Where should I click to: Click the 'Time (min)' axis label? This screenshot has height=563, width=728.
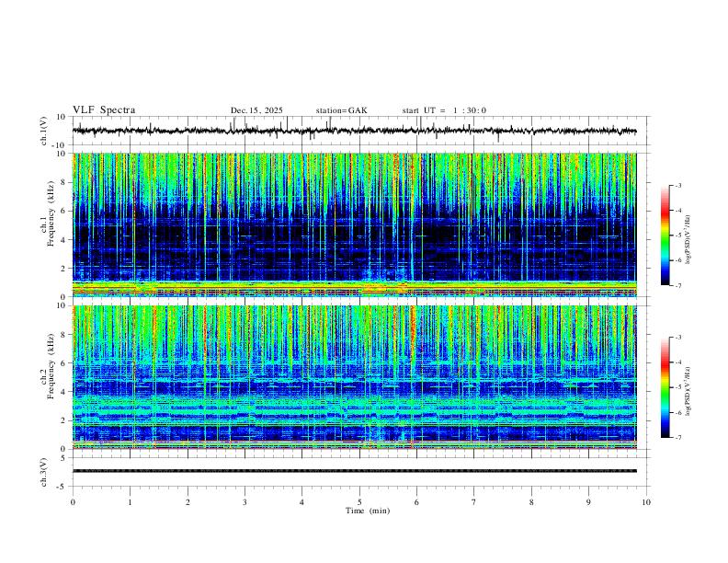tap(368, 511)
